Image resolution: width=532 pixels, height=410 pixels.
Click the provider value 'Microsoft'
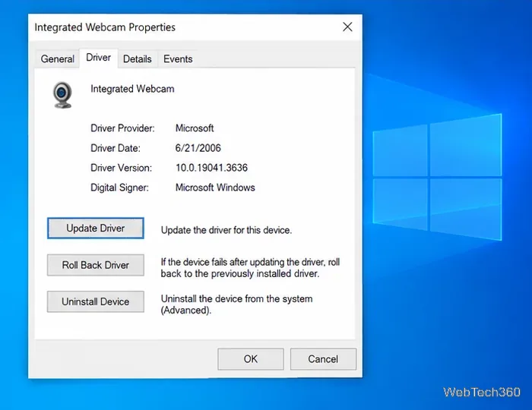195,128
